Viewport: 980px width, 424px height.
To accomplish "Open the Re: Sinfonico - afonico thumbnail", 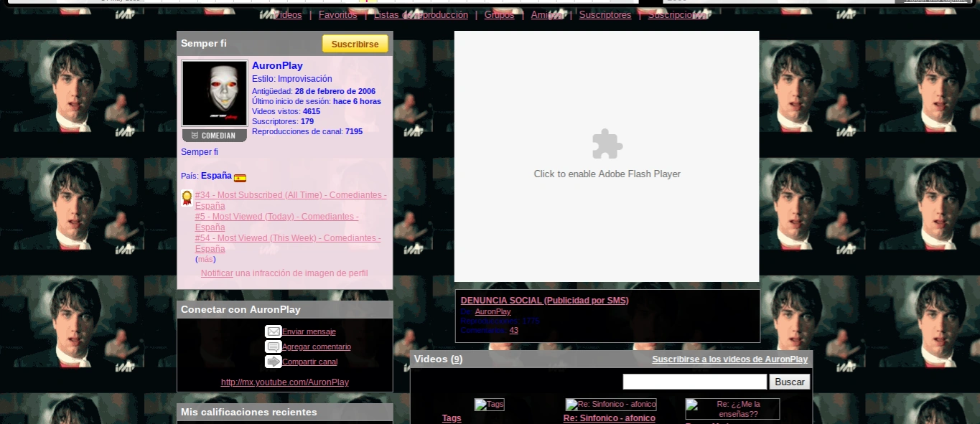I will pos(610,405).
